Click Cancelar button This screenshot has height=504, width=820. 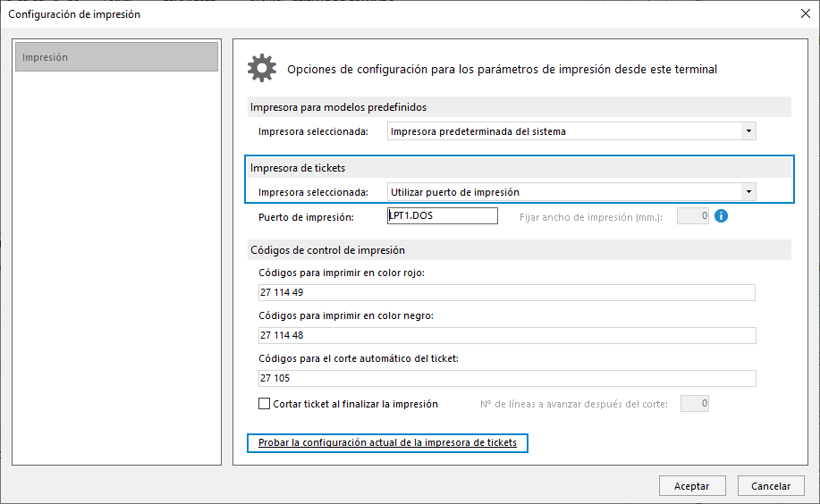(x=771, y=486)
